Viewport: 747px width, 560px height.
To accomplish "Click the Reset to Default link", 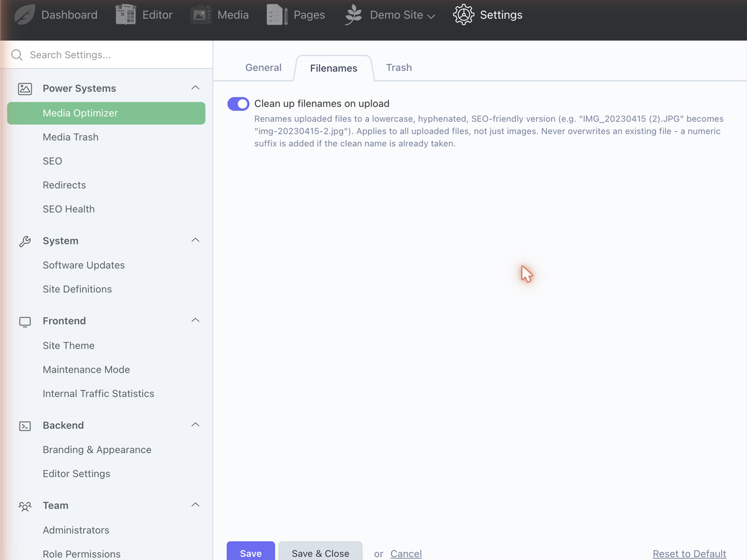I will [x=689, y=554].
